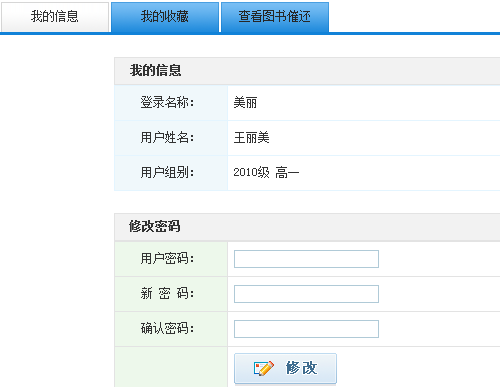Click the pencil icon on 修改 button
The height and width of the screenshot is (387, 500).
tap(264, 368)
